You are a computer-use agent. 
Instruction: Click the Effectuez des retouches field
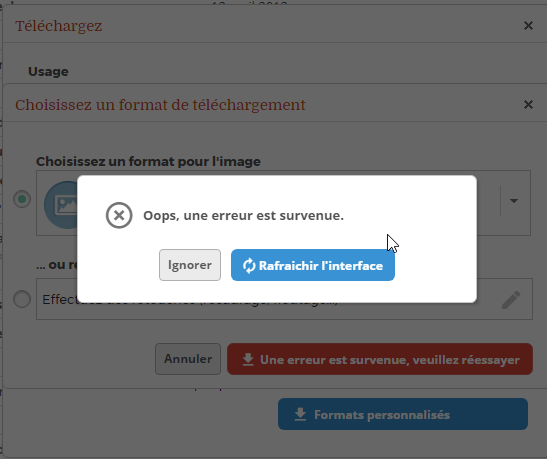[x=284, y=299]
